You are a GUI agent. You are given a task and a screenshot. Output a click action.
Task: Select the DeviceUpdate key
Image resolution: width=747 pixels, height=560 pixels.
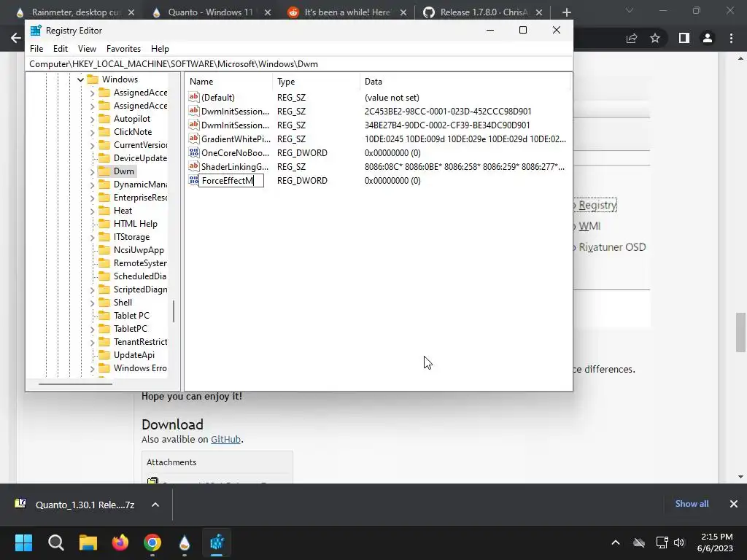coord(140,158)
